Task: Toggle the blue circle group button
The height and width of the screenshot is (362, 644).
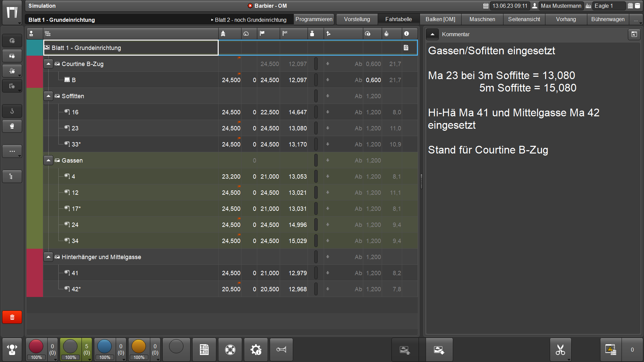Action: [x=105, y=347]
